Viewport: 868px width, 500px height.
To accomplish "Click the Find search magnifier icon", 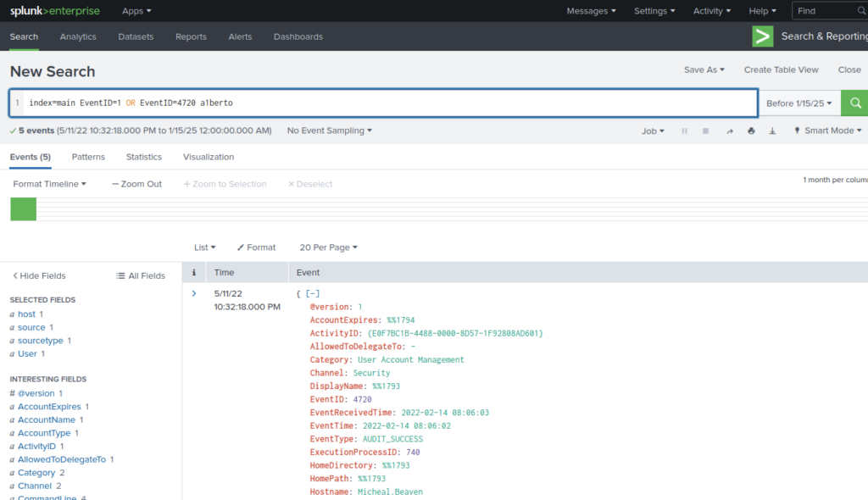I will click(861, 11).
